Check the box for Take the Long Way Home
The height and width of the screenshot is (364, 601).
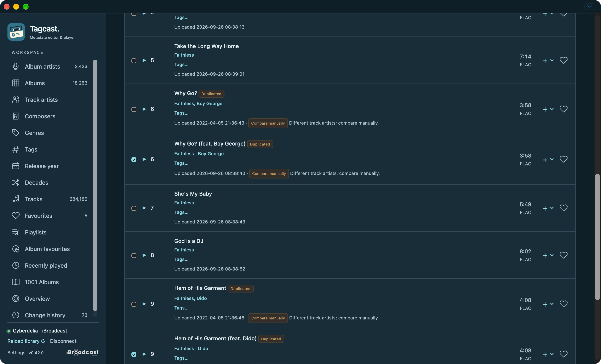(x=134, y=61)
